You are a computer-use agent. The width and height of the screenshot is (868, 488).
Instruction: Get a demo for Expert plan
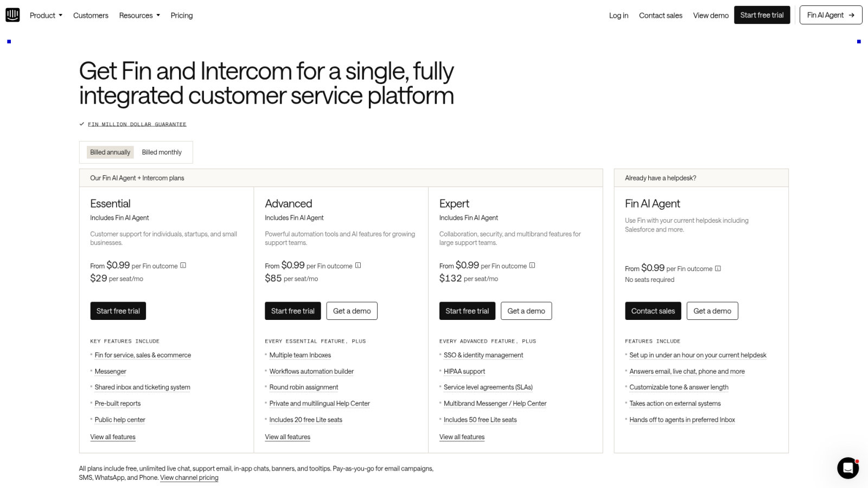point(526,311)
